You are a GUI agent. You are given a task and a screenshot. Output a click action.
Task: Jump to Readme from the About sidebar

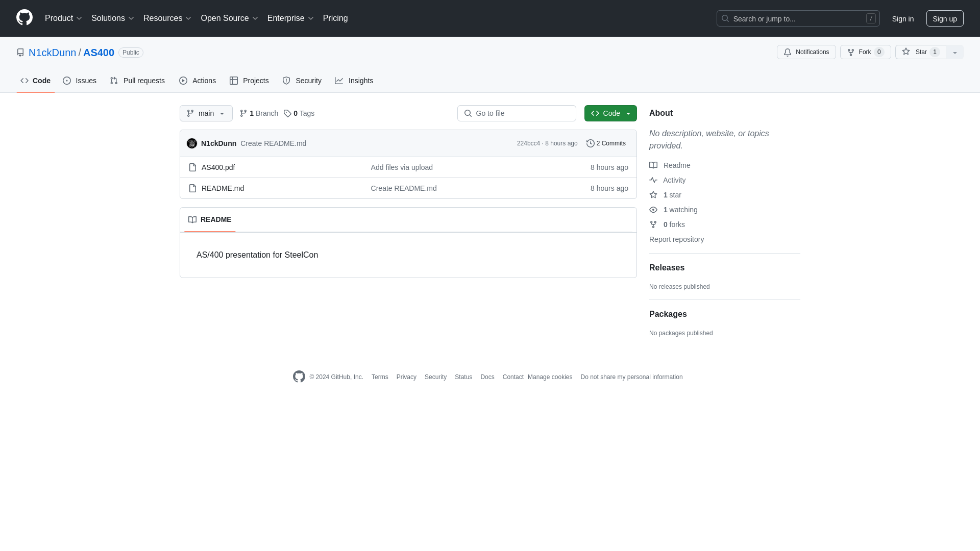click(670, 165)
